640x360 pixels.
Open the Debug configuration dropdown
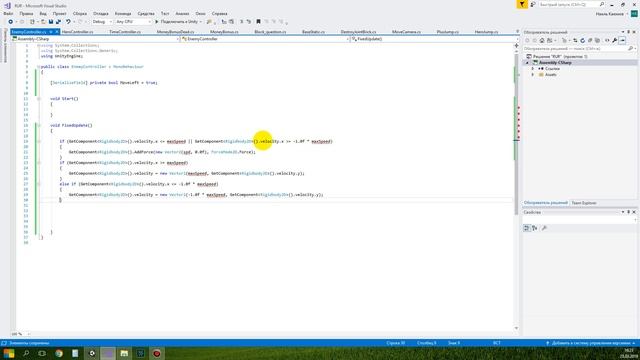[102, 22]
